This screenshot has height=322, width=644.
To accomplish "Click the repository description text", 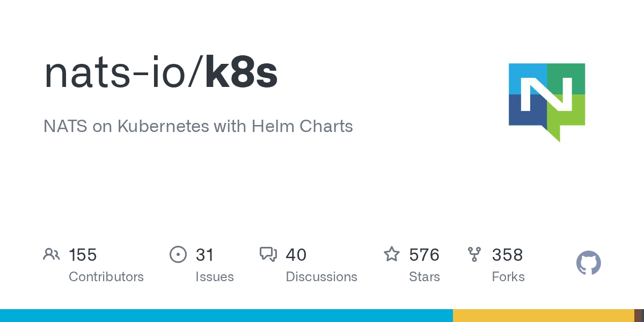I will 198,126.
